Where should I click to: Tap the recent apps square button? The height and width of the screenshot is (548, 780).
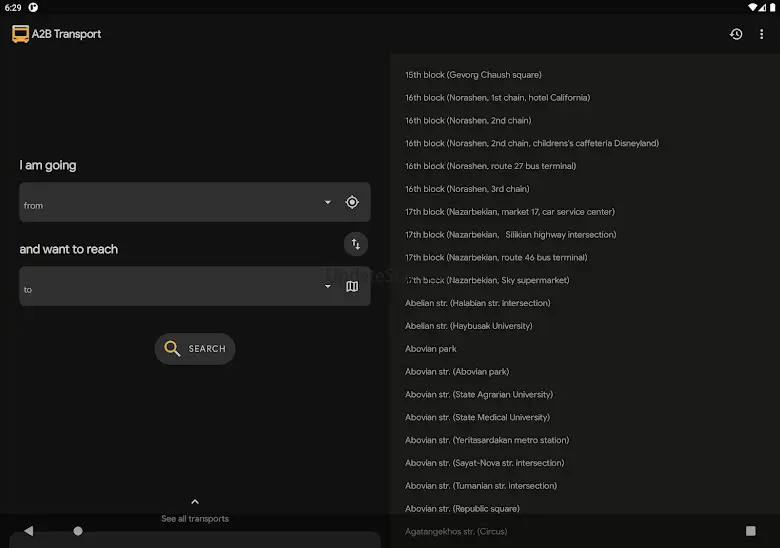[750, 531]
